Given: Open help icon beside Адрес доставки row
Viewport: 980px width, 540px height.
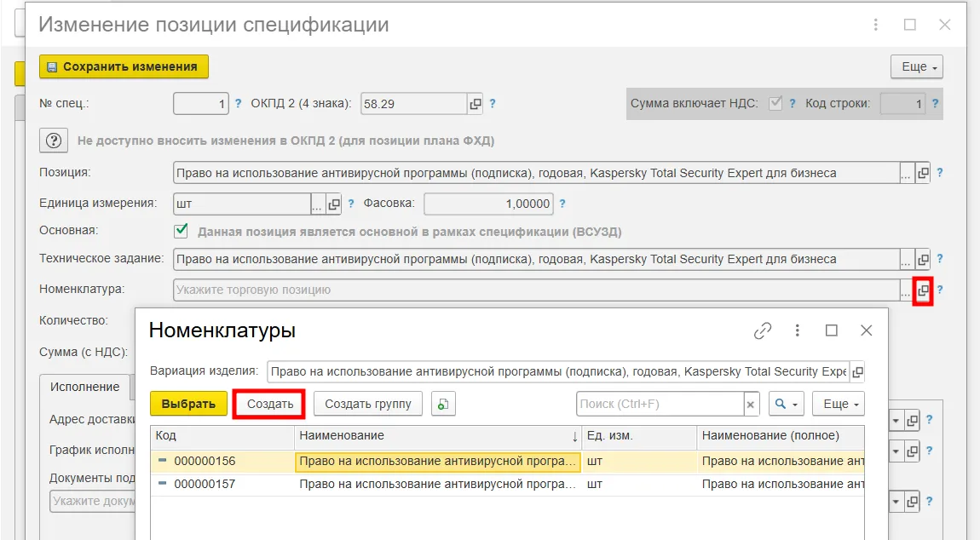Looking at the screenshot, I should 929,419.
